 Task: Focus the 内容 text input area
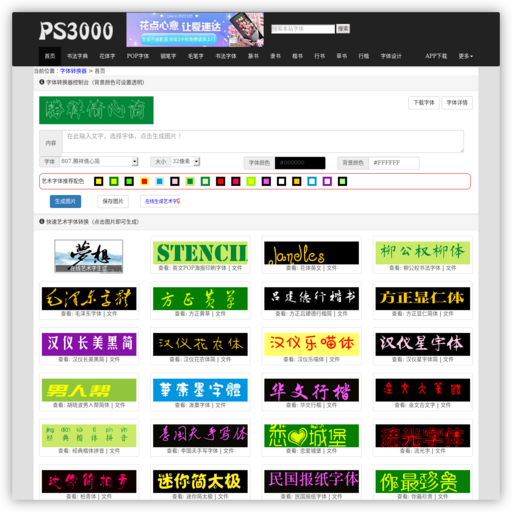pyautogui.click(x=263, y=141)
